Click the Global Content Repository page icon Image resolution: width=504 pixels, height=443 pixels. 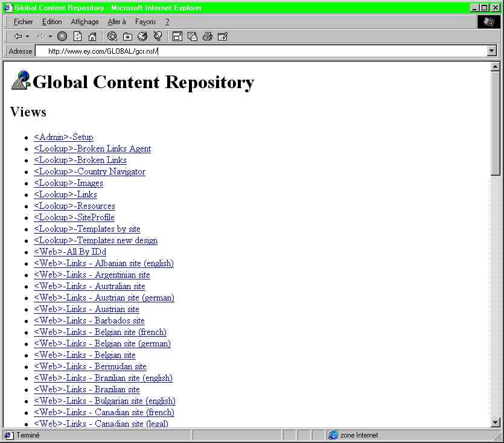pyautogui.click(x=21, y=80)
